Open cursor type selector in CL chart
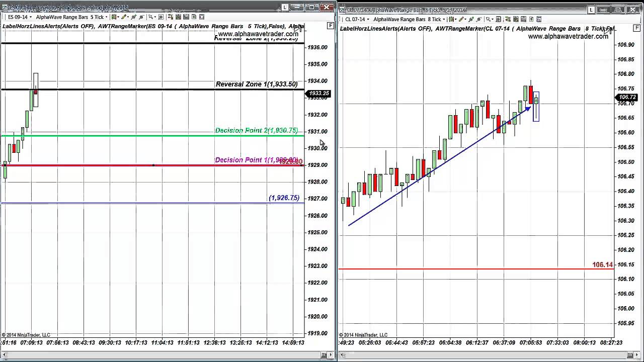The width and height of the screenshot is (644, 362). click(489, 19)
